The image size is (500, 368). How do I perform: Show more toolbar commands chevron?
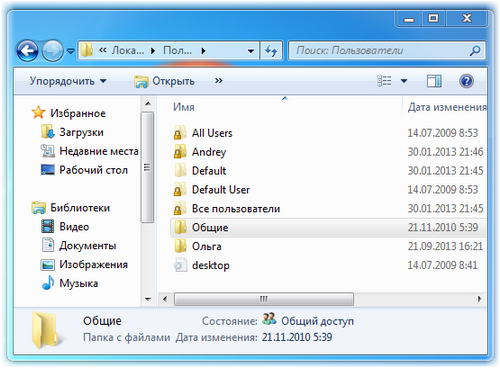pyautogui.click(x=219, y=81)
